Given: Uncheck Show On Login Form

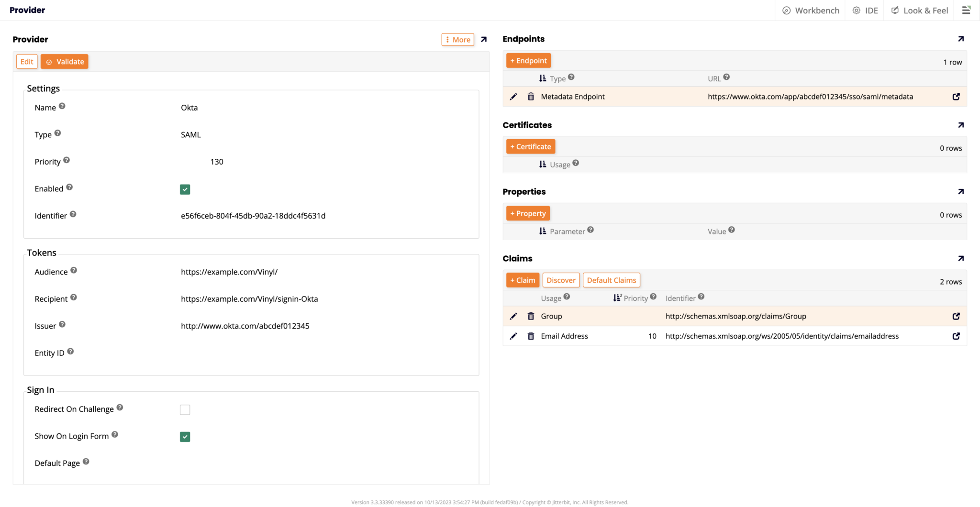Looking at the screenshot, I should pos(185,437).
